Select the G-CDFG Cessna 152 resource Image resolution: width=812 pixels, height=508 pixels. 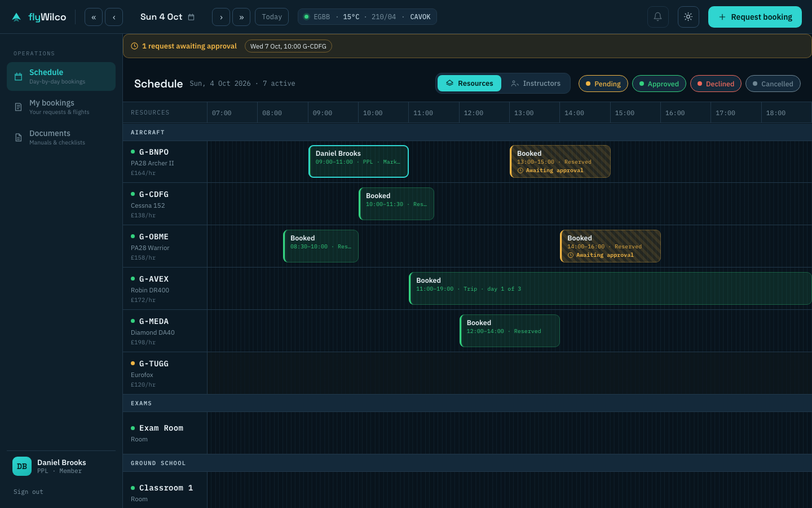[165, 204]
